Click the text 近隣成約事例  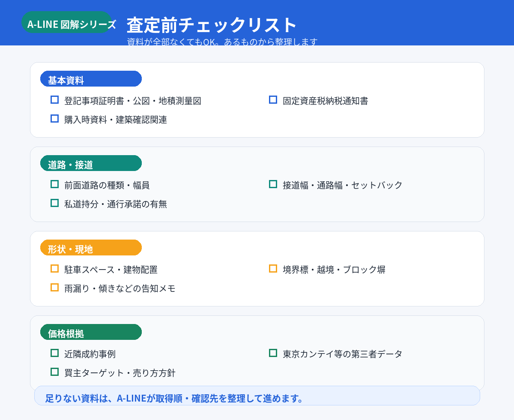(90, 354)
